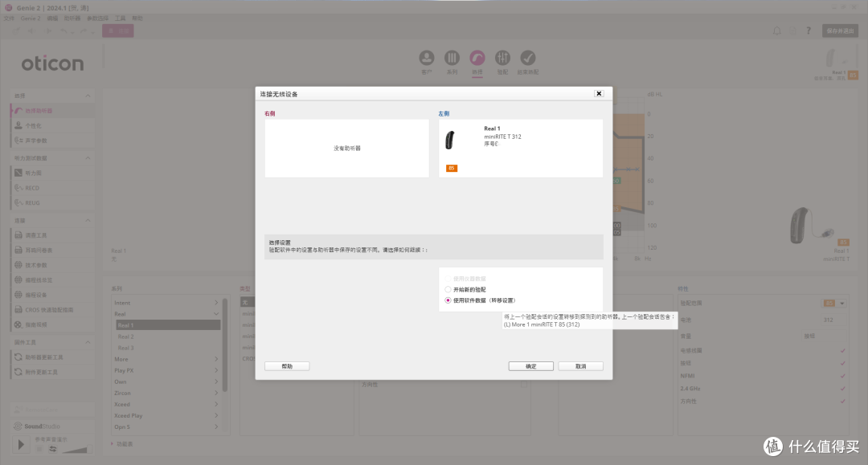
Task: Open 编程线总览 in the sidebar
Action: 52,279
